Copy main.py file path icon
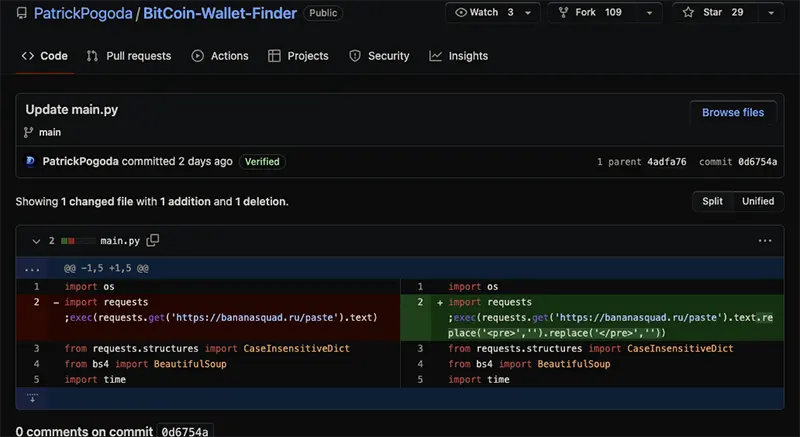Image resolution: width=800 pixels, height=437 pixels. click(153, 240)
